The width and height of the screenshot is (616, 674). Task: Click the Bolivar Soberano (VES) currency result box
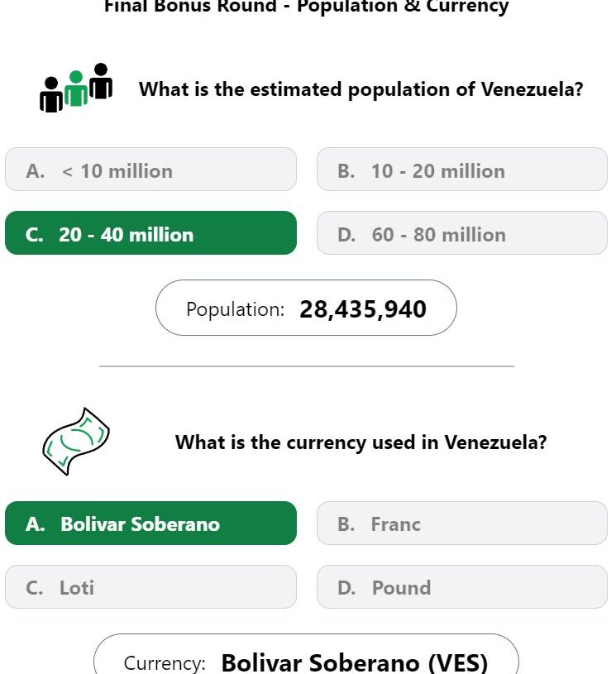click(x=306, y=654)
